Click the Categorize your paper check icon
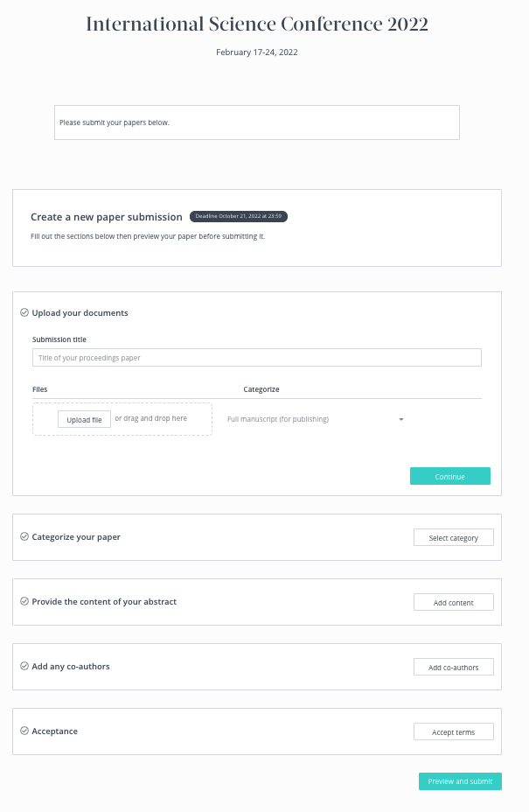The image size is (529, 812). click(x=24, y=536)
